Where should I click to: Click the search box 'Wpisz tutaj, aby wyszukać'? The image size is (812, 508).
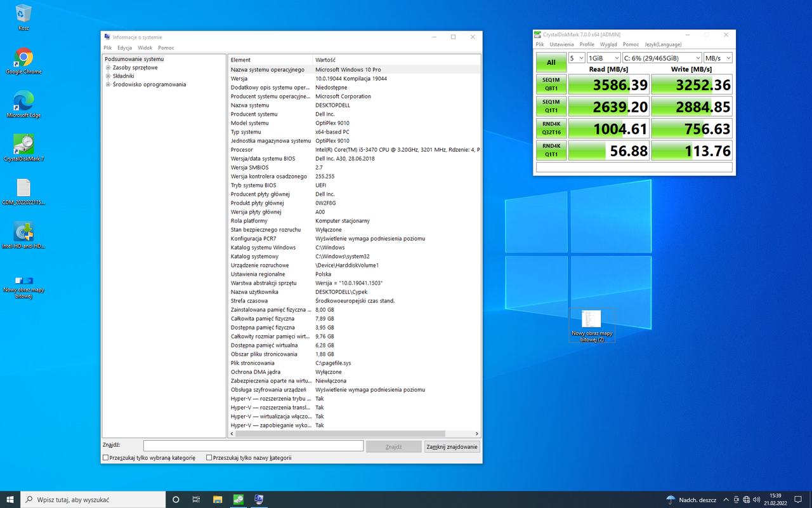pos(93,500)
